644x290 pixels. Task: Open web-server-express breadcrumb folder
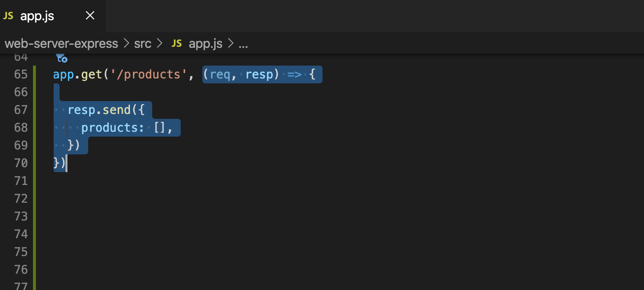[62, 43]
